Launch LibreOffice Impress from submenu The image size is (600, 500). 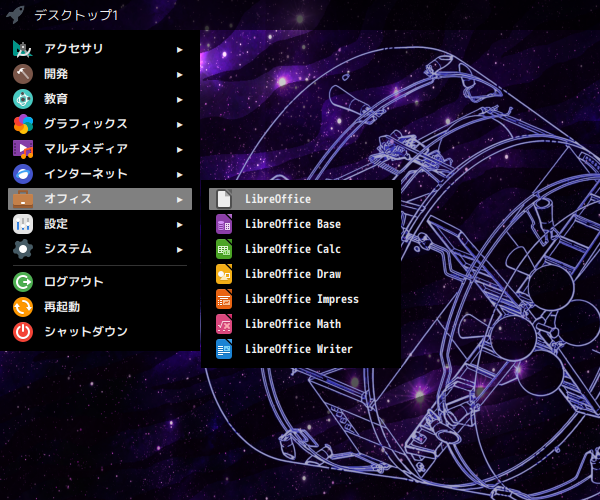[x=301, y=299]
